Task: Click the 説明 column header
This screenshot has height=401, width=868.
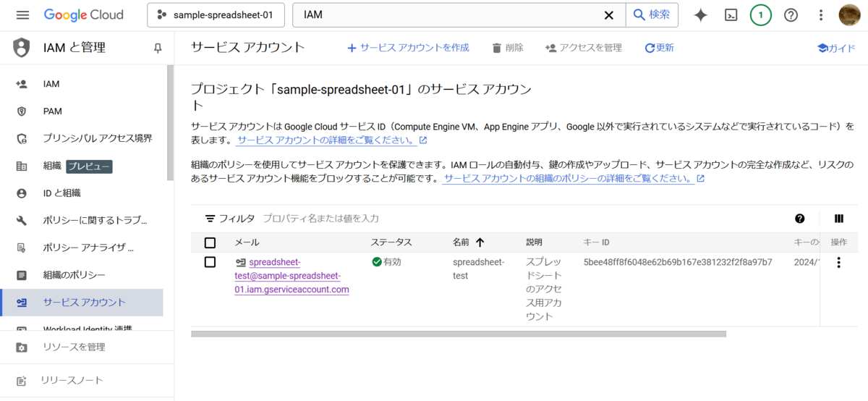Action: pyautogui.click(x=534, y=242)
